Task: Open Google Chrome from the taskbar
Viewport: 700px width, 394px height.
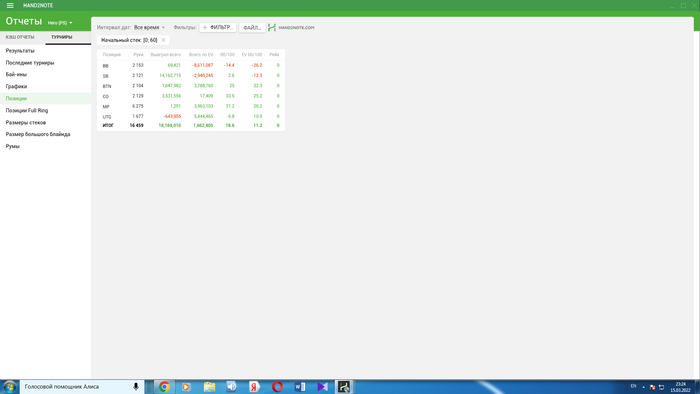Action: [x=164, y=387]
